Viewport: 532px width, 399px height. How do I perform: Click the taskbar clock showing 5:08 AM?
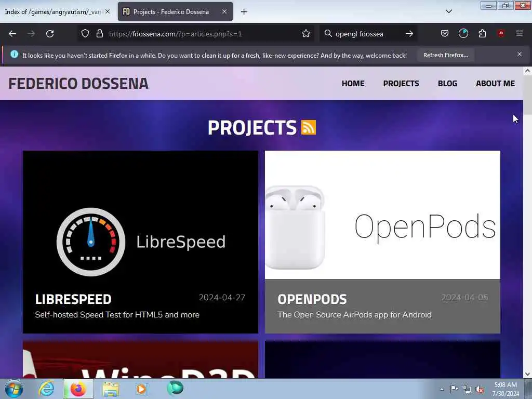pyautogui.click(x=506, y=389)
